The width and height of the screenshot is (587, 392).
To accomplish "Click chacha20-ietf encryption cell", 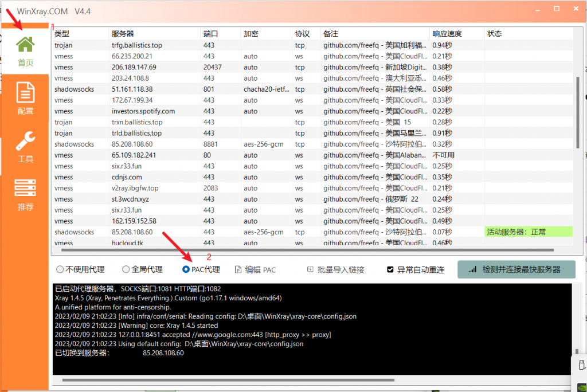I will tap(266, 89).
